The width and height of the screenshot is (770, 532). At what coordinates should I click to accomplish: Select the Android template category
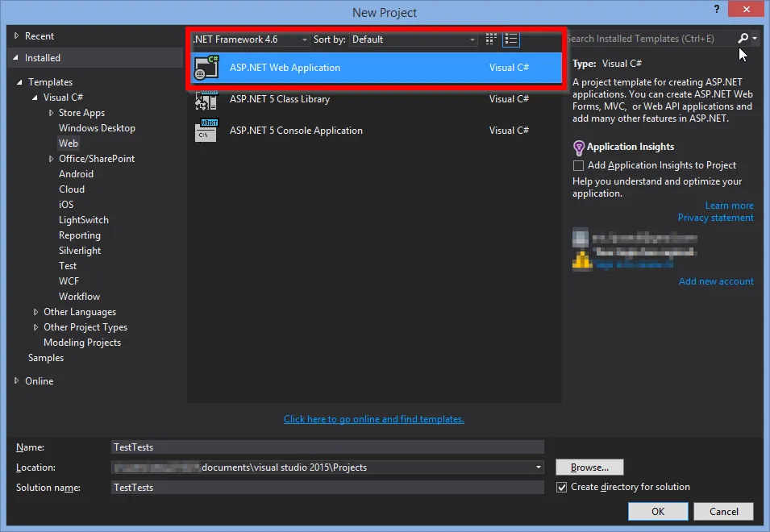tap(76, 174)
